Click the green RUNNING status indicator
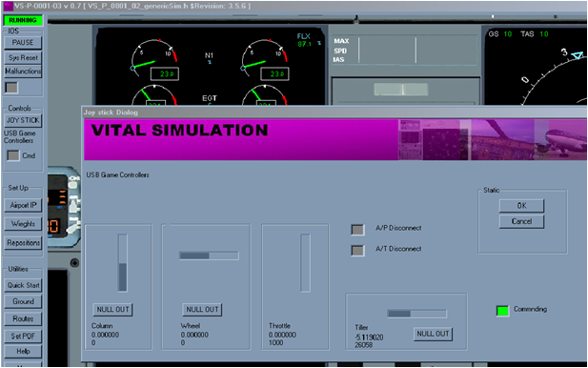Image resolution: width=588 pixels, height=368 pixels. (x=23, y=20)
